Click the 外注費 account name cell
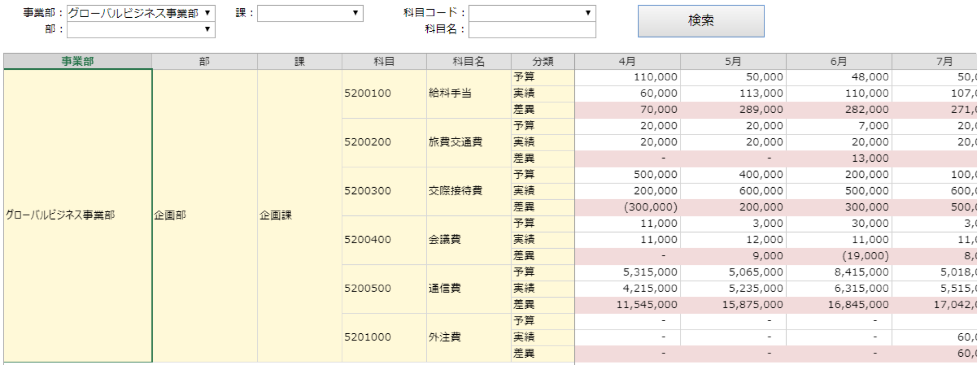Image resolution: width=980 pixels, height=365 pixels. (469, 337)
